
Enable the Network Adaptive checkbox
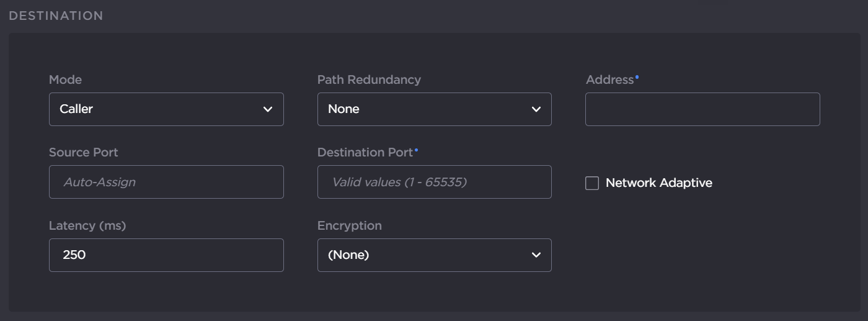coord(592,183)
